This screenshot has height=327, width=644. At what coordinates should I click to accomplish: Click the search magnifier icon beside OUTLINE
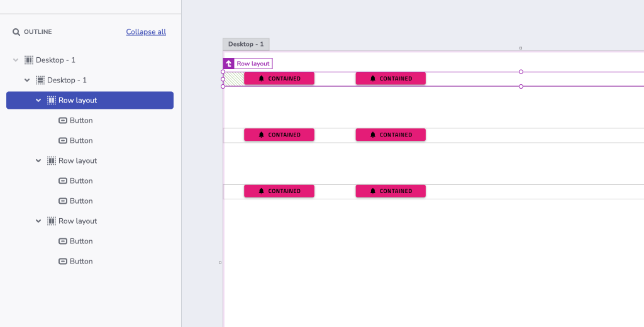16,32
